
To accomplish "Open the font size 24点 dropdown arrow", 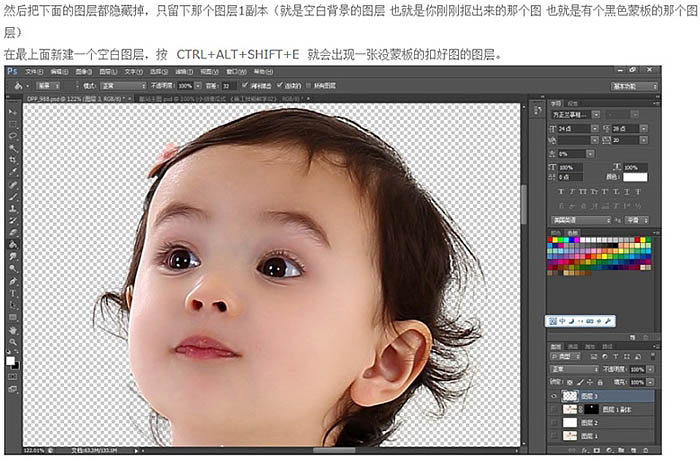I will pos(595,129).
